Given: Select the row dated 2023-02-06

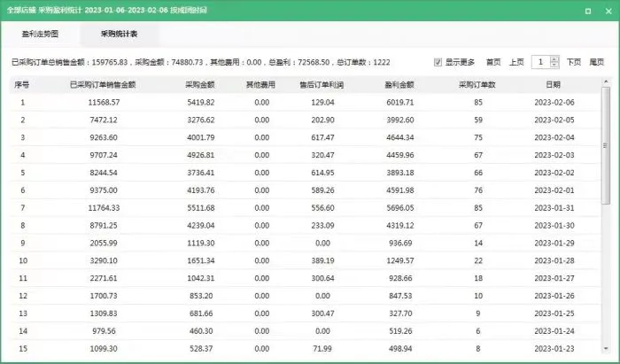Looking at the screenshot, I should [301, 103].
